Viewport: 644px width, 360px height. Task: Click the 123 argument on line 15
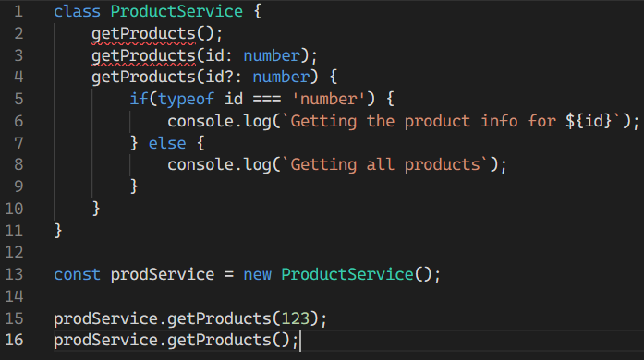(x=296, y=319)
